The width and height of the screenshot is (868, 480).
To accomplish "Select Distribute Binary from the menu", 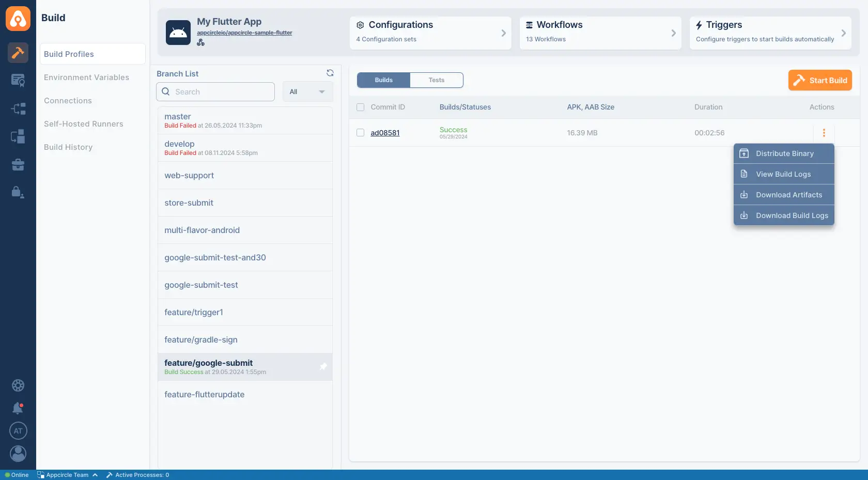I will point(784,153).
